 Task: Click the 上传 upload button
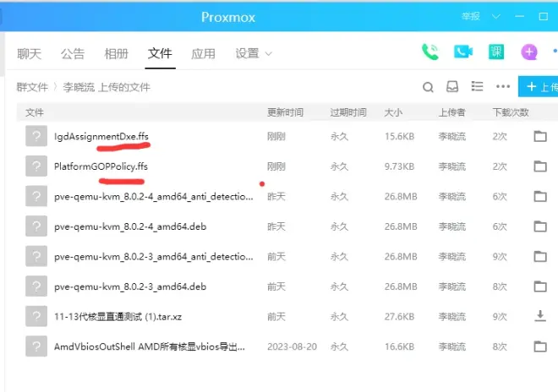pos(538,86)
